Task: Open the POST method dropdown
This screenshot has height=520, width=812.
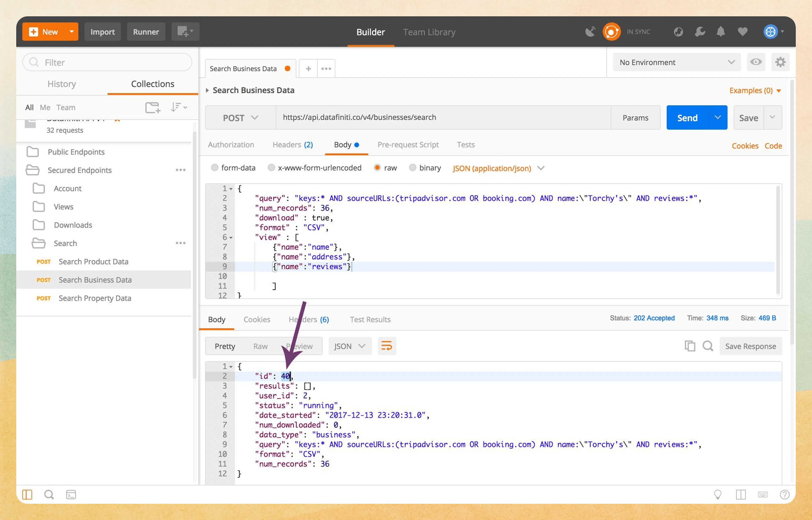Action: pyautogui.click(x=240, y=117)
